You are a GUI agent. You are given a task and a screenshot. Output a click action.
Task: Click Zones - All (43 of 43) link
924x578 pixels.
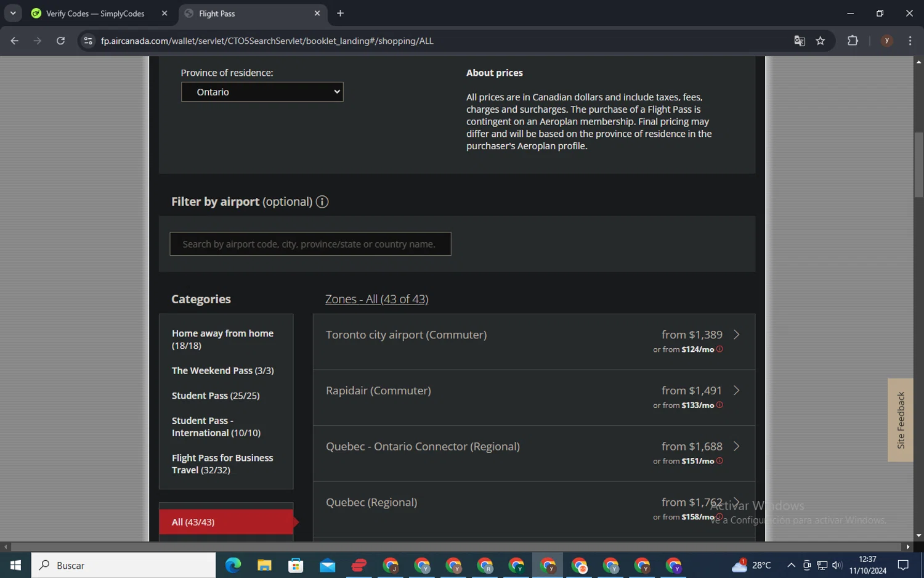point(376,299)
